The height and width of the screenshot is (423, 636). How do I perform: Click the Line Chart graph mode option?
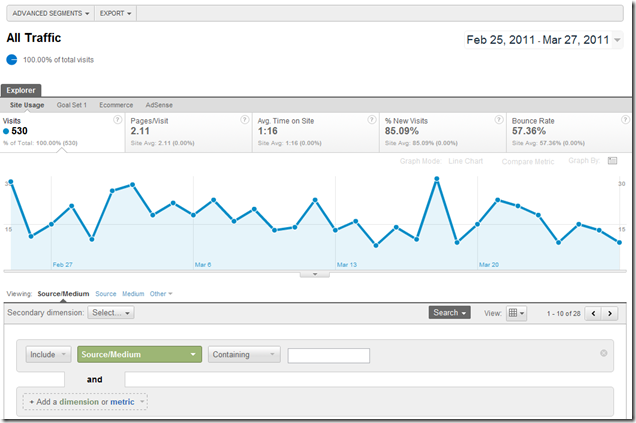466,161
